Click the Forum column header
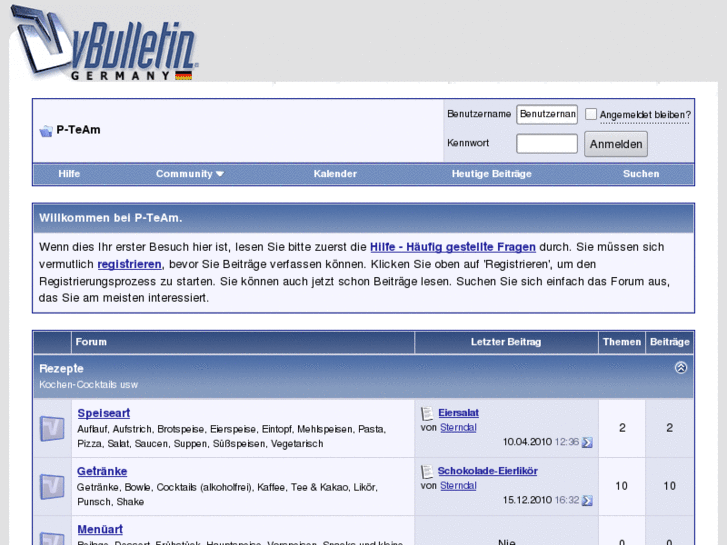The image size is (727, 545). click(91, 342)
